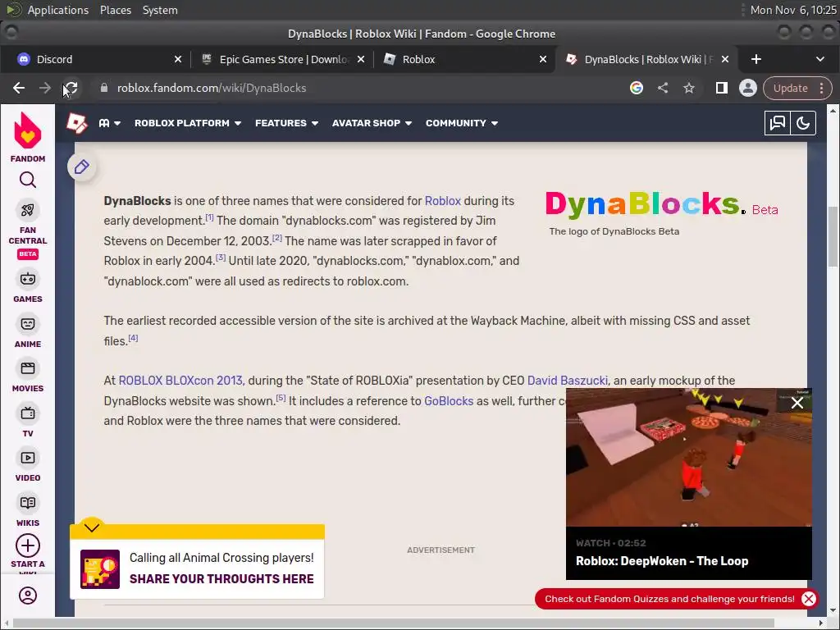Click SHARE YOUR THROUGHTS HERE link
The width and height of the screenshot is (840, 630).
click(x=221, y=579)
